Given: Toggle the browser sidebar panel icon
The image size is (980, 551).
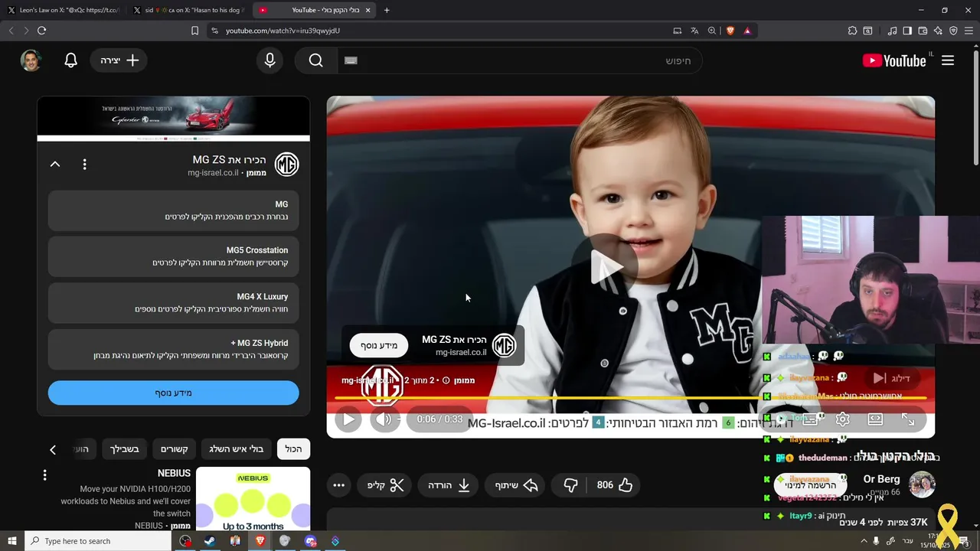Looking at the screenshot, I should (x=907, y=31).
